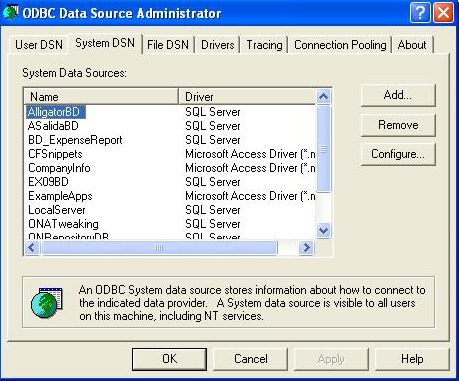Switch to the Connection Pooling tab
The width and height of the screenshot is (459, 381).
click(340, 45)
